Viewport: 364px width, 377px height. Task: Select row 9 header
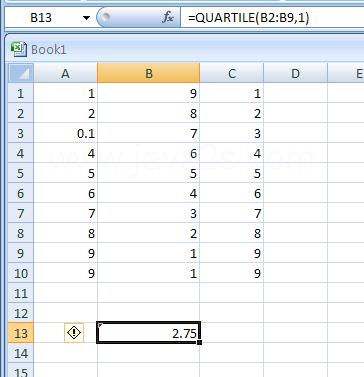click(21, 253)
